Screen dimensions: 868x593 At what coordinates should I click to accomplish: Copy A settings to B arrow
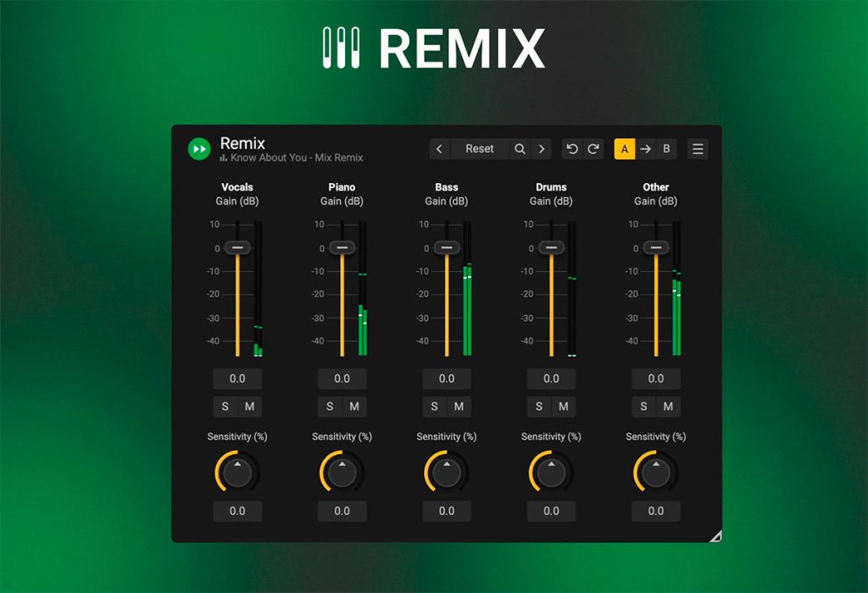pos(645,149)
